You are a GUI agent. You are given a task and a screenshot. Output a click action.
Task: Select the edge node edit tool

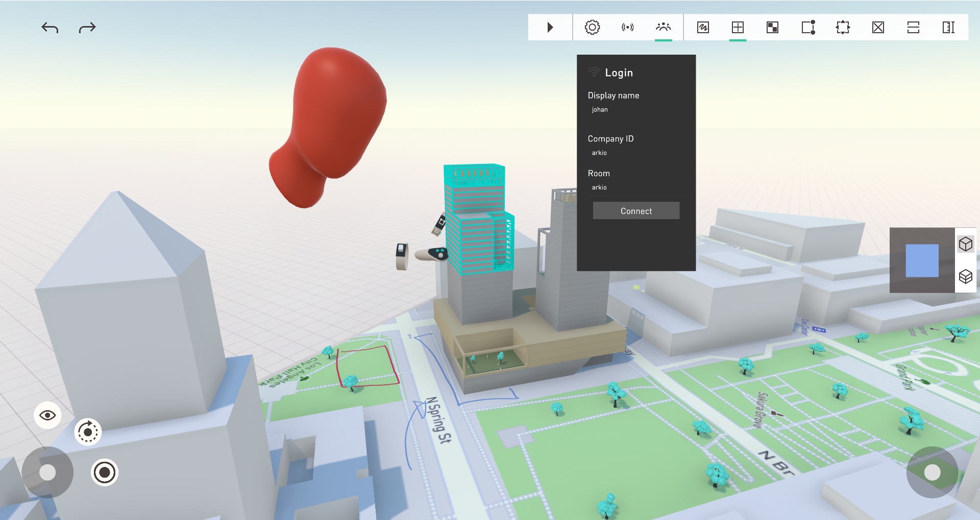point(808,28)
